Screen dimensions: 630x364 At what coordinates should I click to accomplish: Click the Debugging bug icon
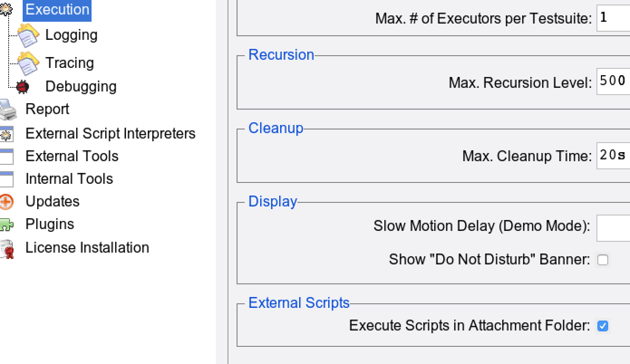(x=23, y=86)
